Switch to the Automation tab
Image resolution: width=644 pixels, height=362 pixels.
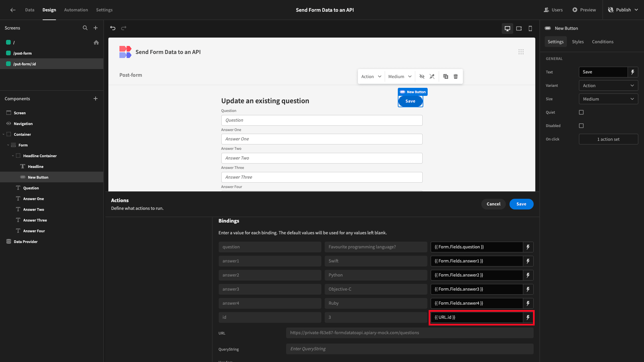tap(75, 10)
